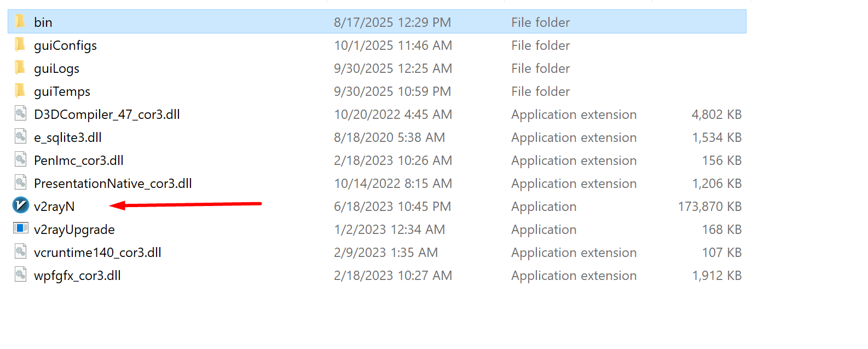Select the v2rayN file name
Screen dimensions: 868x349
[x=54, y=207]
